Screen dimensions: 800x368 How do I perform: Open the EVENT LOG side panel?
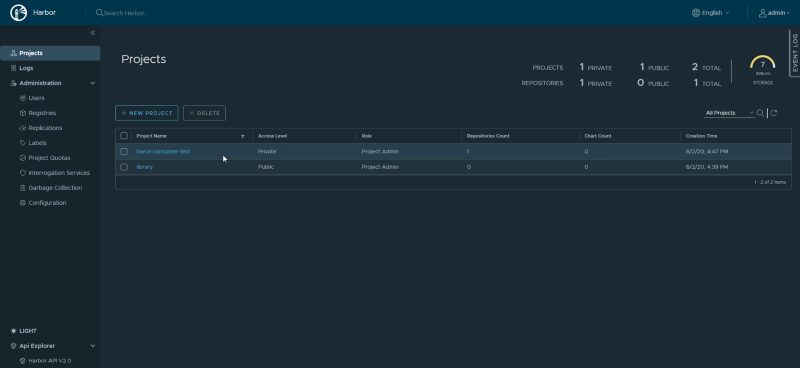[795, 53]
